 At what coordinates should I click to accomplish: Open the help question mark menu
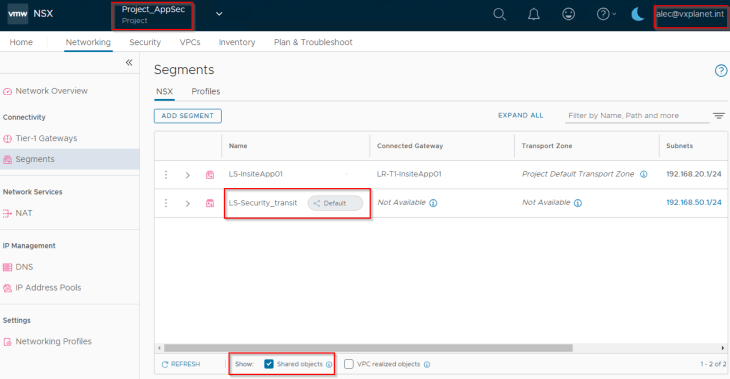(x=606, y=14)
